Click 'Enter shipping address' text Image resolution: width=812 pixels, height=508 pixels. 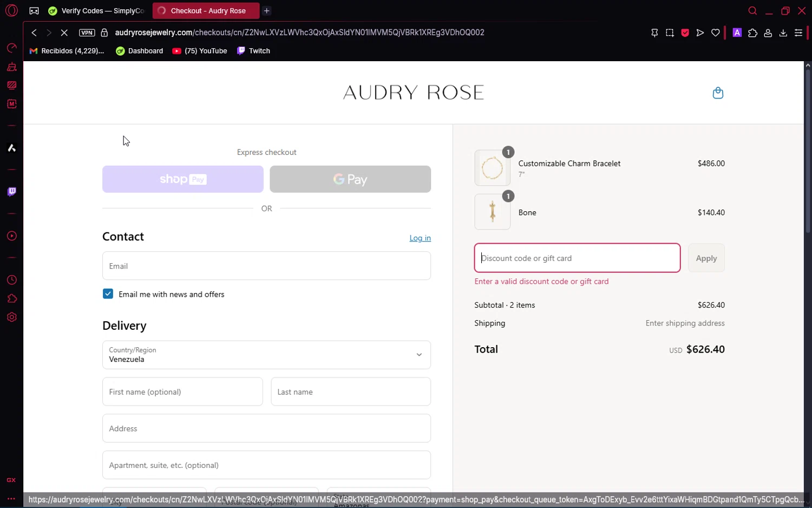click(x=685, y=323)
